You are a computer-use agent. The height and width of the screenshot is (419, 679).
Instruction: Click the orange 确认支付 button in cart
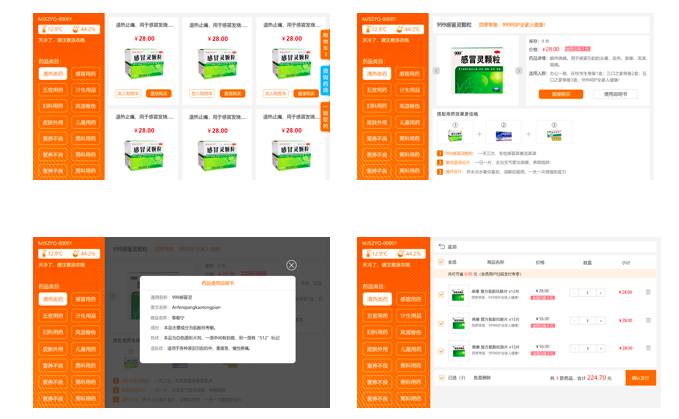click(640, 378)
